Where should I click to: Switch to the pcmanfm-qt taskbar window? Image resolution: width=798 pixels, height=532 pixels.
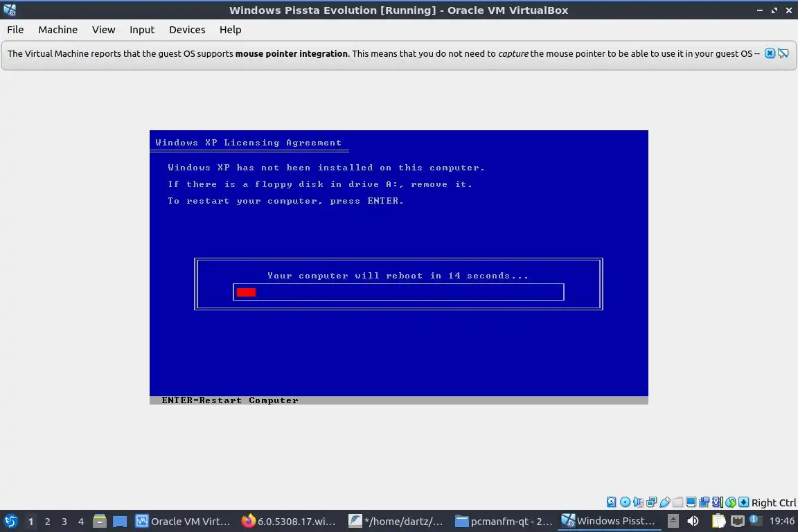503,521
